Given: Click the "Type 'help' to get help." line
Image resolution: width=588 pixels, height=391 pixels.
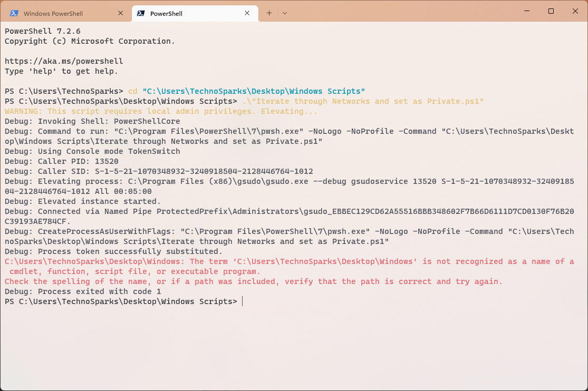Looking at the screenshot, I should tap(61, 71).
